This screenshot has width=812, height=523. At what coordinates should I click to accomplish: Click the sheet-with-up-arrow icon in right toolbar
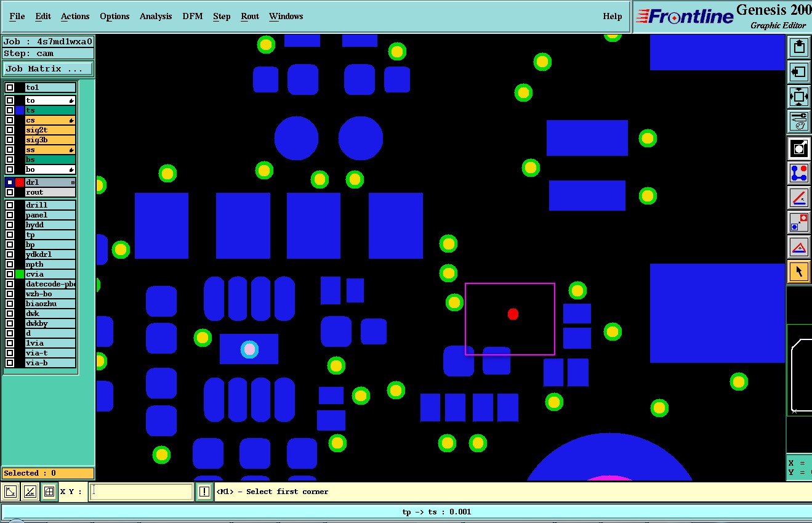(799, 47)
